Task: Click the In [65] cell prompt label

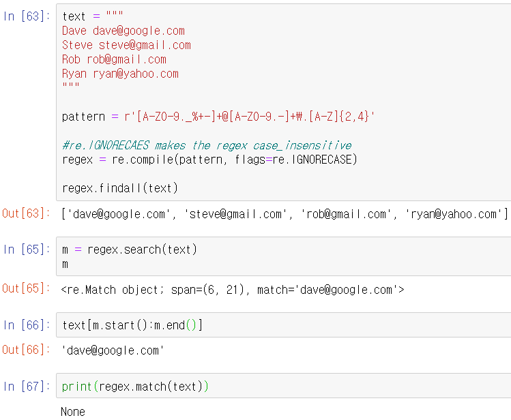Action: (x=27, y=250)
